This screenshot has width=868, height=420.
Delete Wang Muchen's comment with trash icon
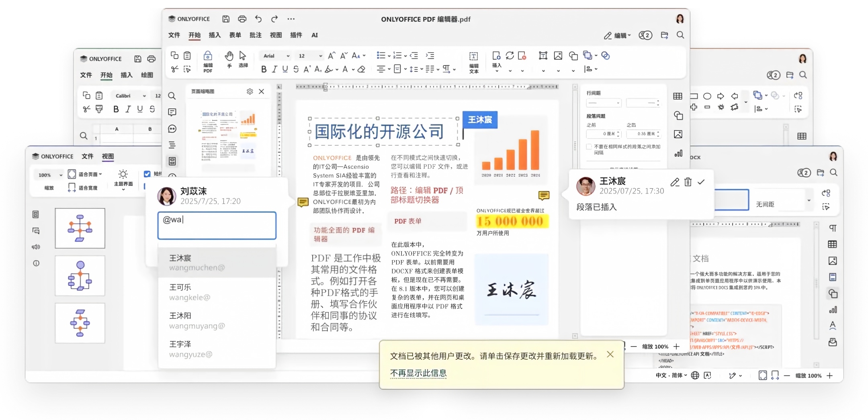(688, 182)
